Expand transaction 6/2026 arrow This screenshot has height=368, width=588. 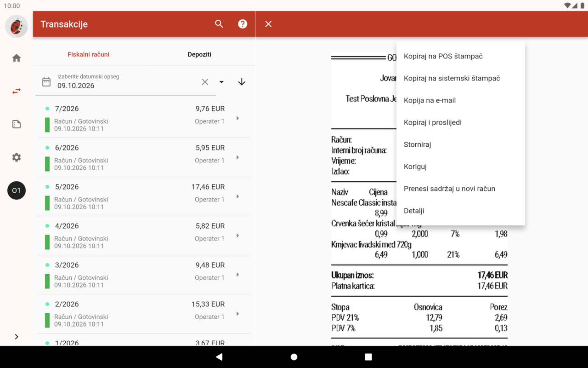tap(237, 157)
